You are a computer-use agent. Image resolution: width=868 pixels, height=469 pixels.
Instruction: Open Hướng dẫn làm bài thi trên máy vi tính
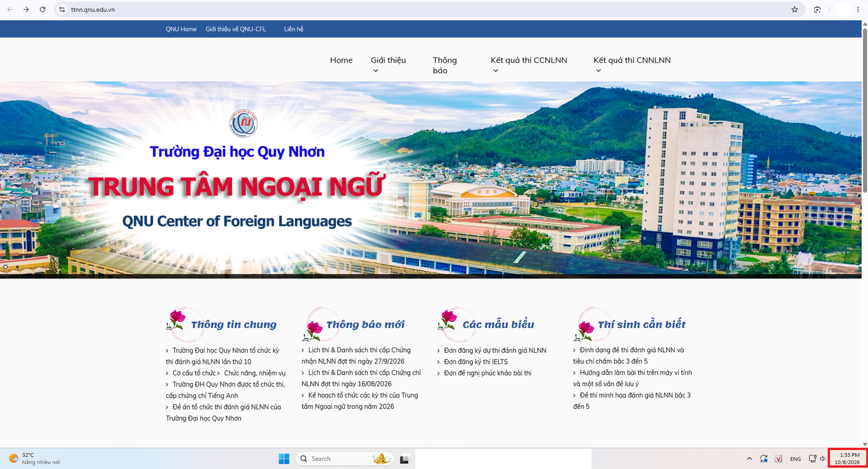[x=632, y=378]
